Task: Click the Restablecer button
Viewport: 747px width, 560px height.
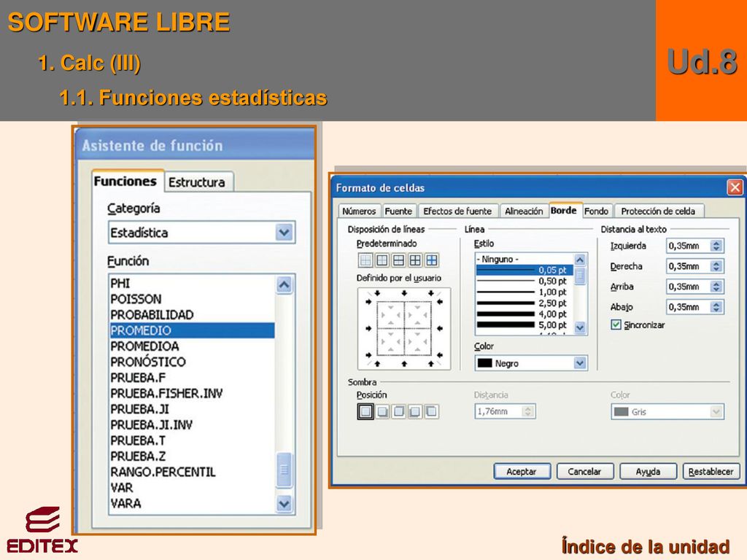Action: pyautogui.click(x=711, y=472)
